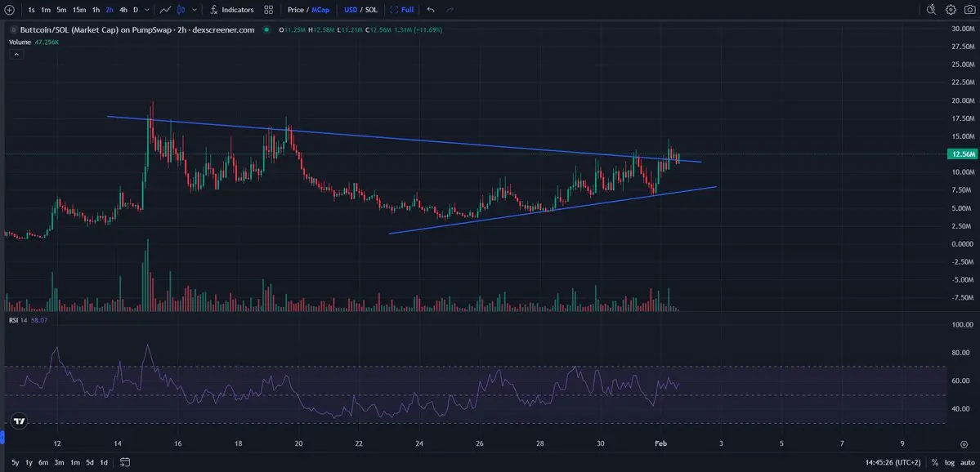
Task: Open the chart style dropdown arrow
Action: [195, 10]
